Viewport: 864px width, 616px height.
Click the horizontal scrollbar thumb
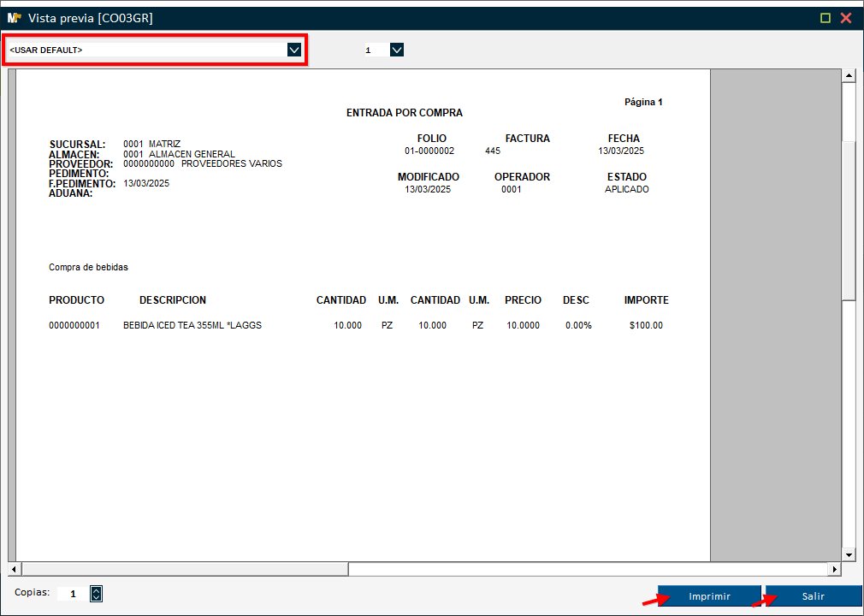(x=185, y=569)
